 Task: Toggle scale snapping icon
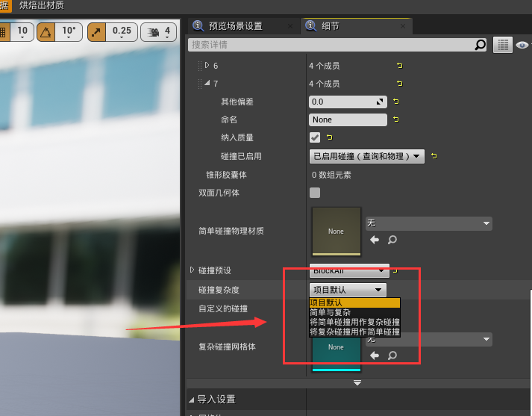tap(97, 31)
